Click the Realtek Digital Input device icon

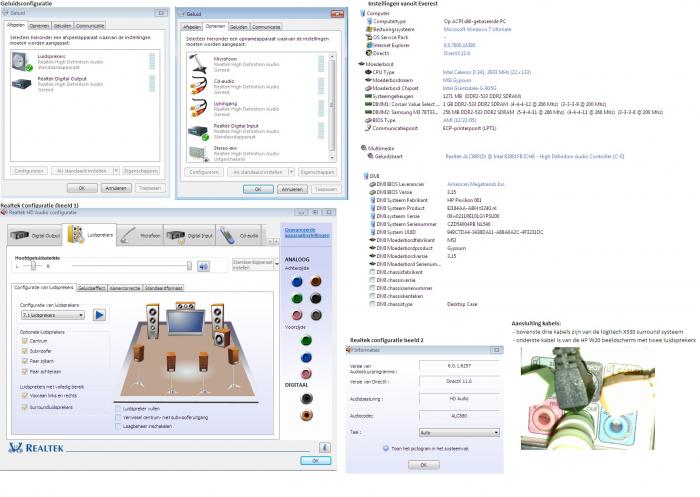(x=198, y=132)
